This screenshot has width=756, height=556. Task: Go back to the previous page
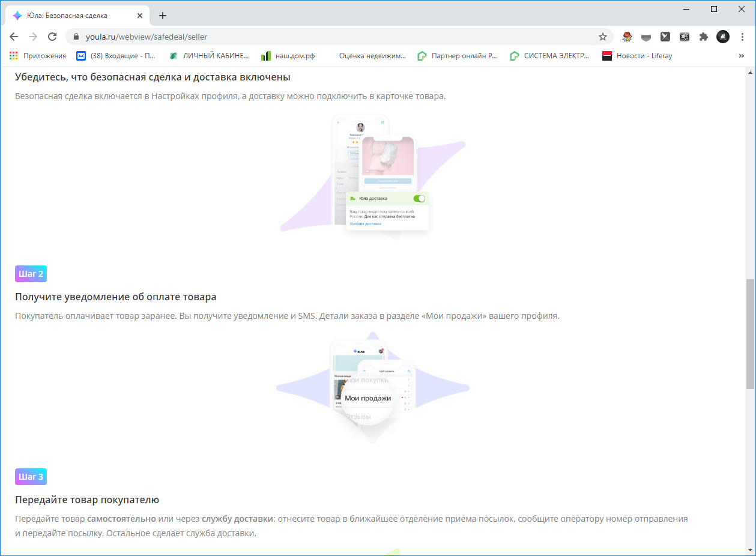pos(14,37)
